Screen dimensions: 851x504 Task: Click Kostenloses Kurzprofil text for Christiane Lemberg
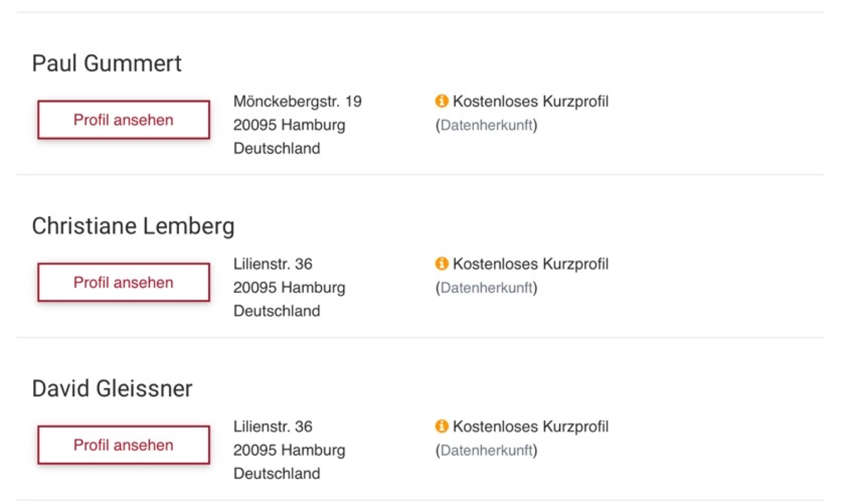(x=530, y=264)
